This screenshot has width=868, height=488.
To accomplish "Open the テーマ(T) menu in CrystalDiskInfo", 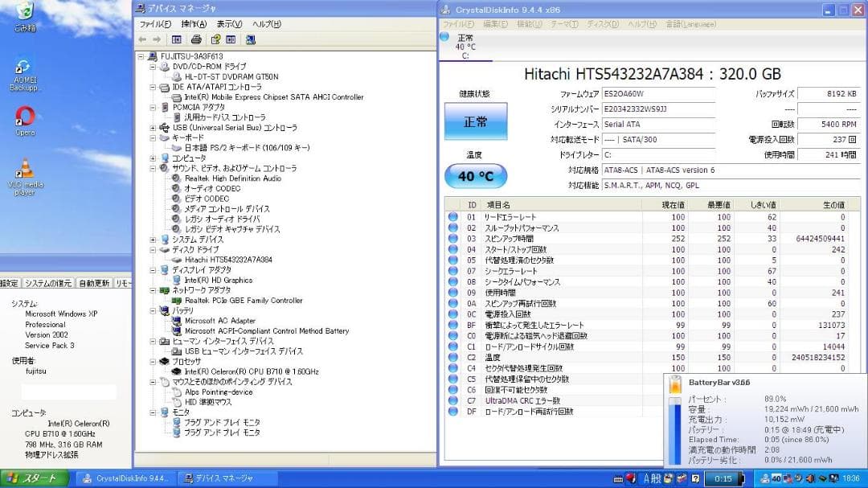I will (564, 24).
